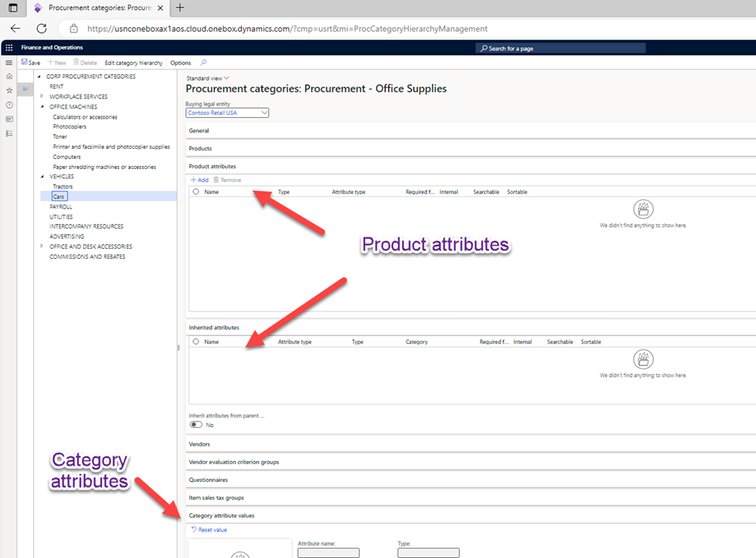Open the Options menu

(180, 63)
